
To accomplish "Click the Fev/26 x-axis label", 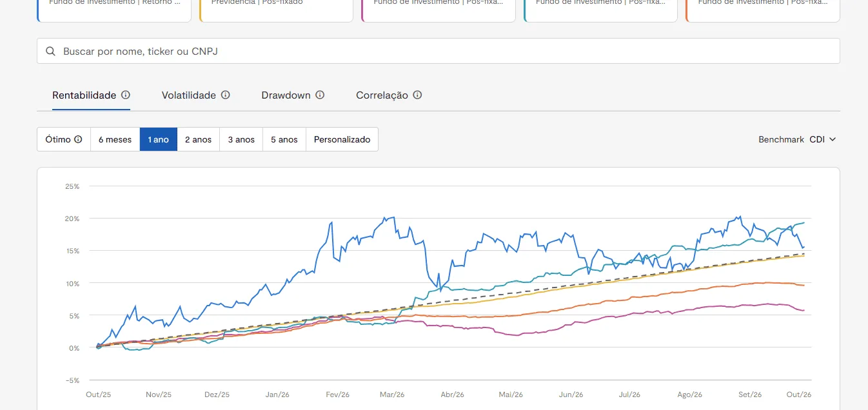I will 337,395.
